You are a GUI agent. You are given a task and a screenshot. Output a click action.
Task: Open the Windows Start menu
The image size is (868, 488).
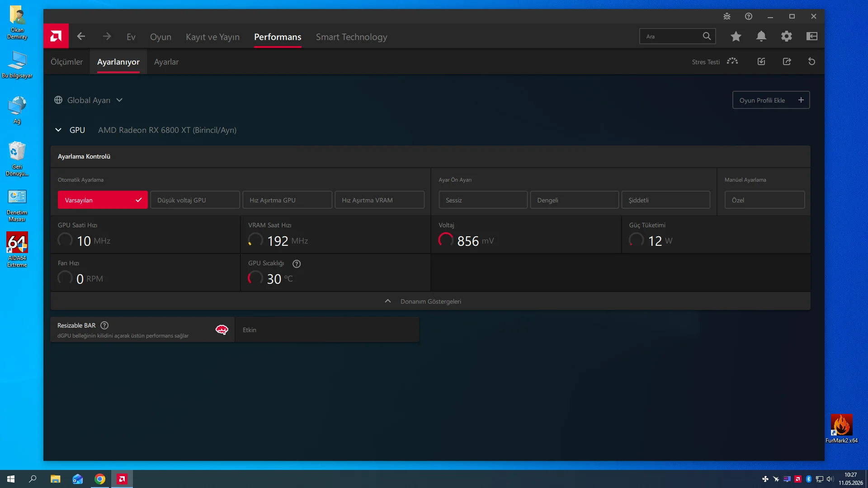(x=11, y=479)
